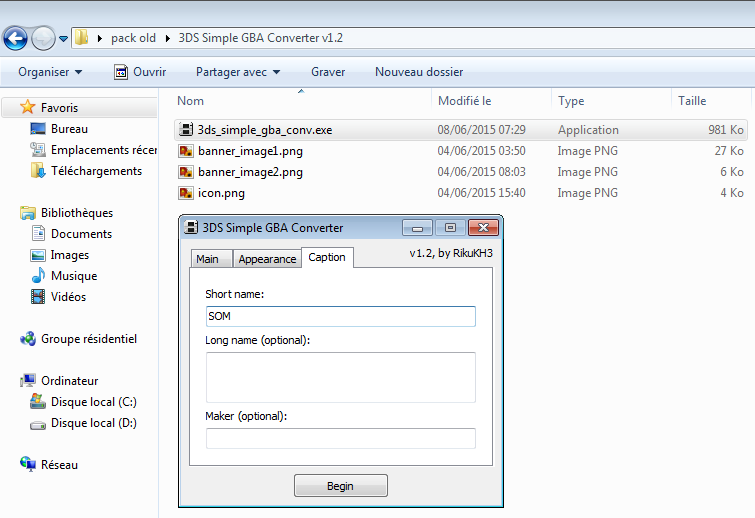Click the greyed Forward navigation arrow
This screenshot has width=755, height=518.
[43, 38]
